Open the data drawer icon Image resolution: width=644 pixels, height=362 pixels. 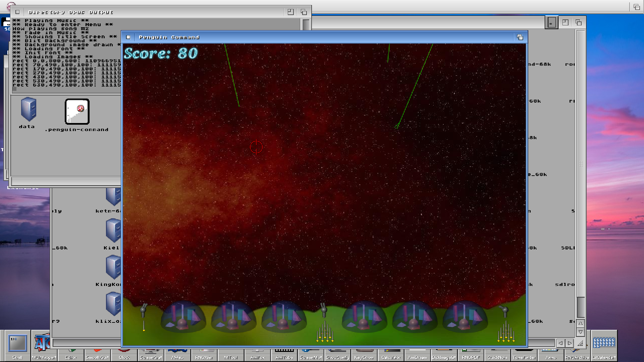click(28, 110)
